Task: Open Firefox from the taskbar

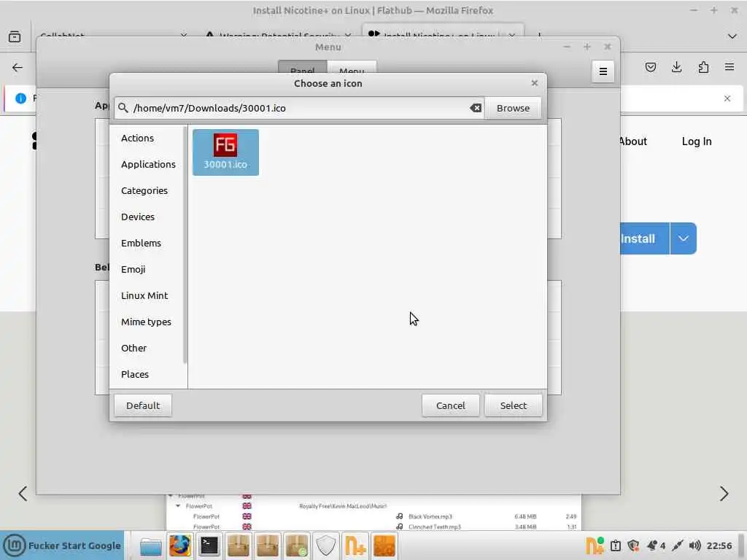Action: (x=179, y=545)
